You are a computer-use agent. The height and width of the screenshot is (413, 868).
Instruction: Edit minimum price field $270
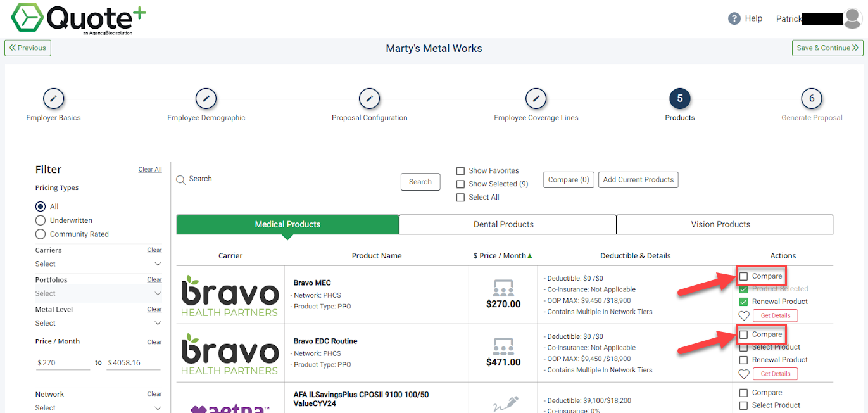pos(63,362)
